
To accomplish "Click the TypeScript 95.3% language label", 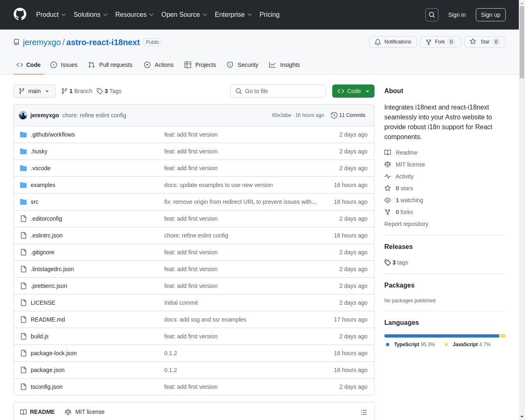I will [x=411, y=345].
